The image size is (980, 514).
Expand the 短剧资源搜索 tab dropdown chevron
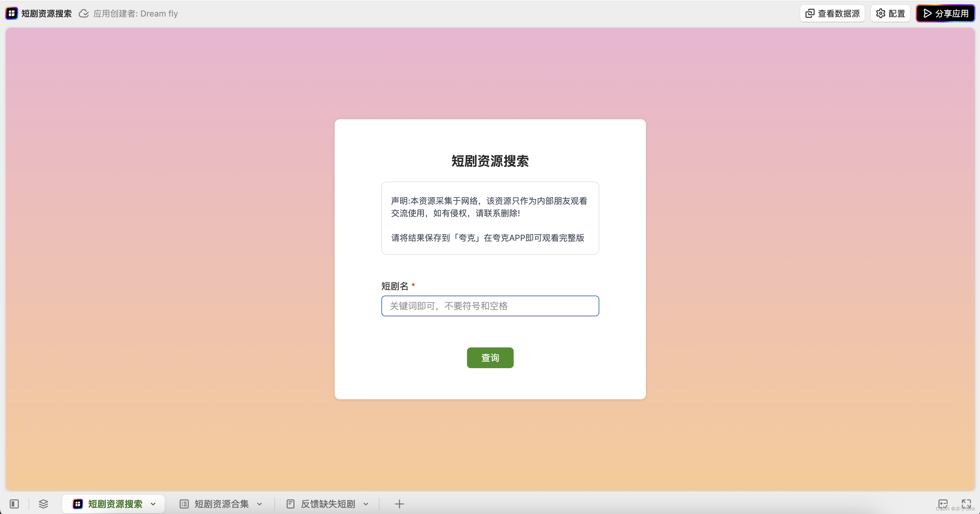pos(153,504)
